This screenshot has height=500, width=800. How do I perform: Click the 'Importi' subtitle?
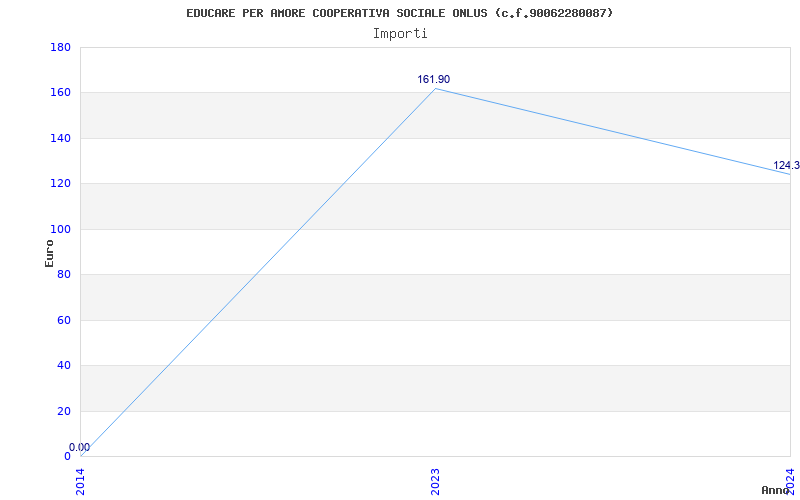(399, 34)
